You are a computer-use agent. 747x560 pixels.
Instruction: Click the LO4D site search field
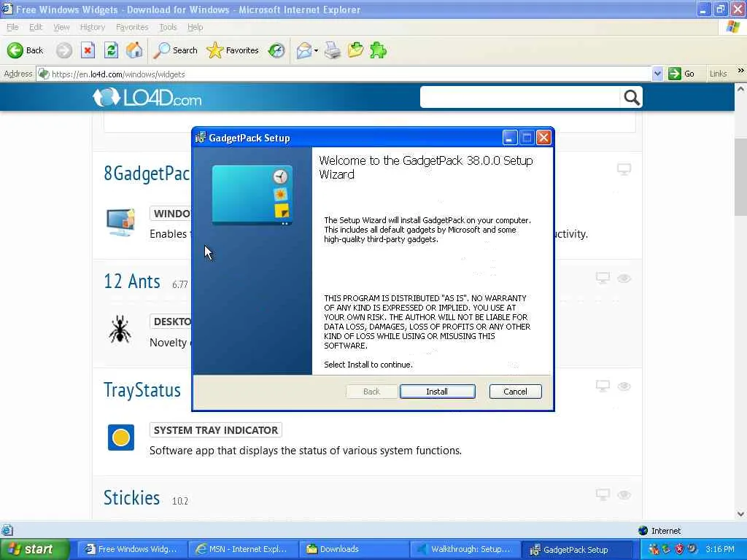(x=520, y=98)
